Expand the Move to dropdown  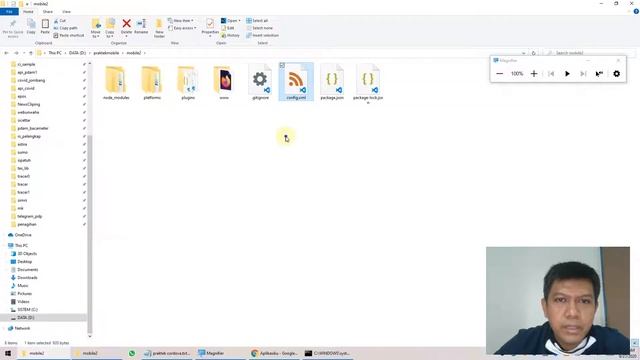pyautogui.click(x=96, y=34)
